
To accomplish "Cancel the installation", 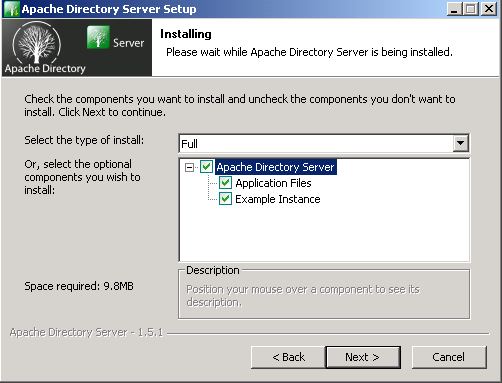I will click(449, 357).
